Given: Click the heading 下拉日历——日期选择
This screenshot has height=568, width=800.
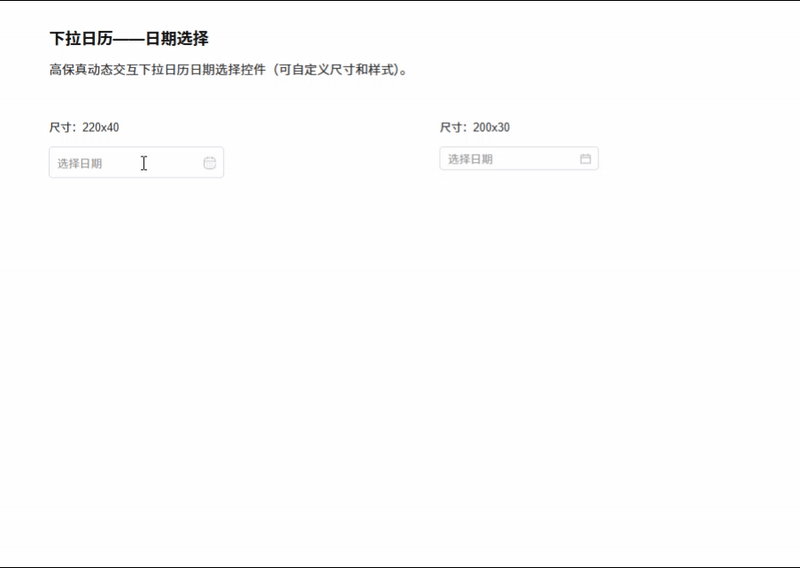Looking at the screenshot, I should [x=129, y=38].
